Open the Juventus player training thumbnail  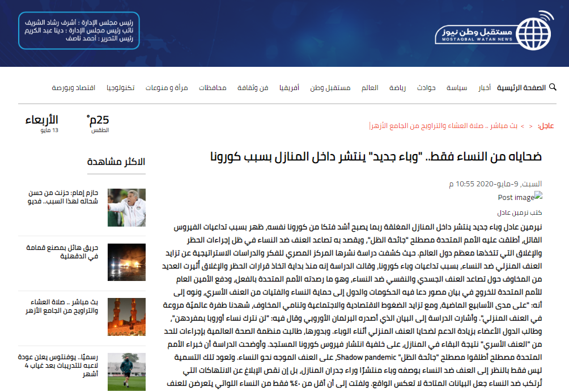(126, 371)
